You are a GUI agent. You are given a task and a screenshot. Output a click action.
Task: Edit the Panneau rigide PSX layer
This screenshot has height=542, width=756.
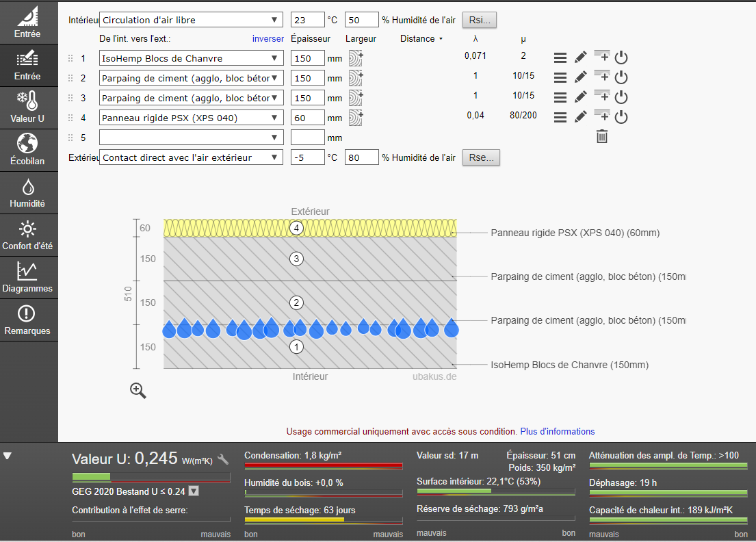[580, 117]
